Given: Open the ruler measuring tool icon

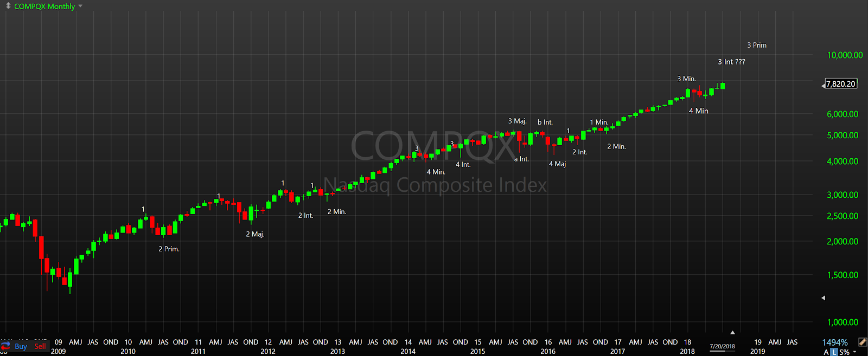Looking at the screenshot, I should point(863,342).
